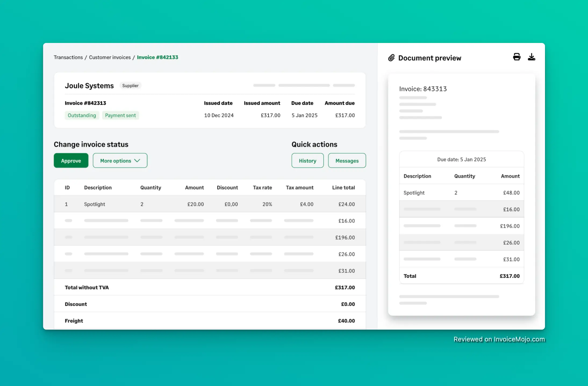Approve the invoice
Image resolution: width=588 pixels, height=386 pixels.
click(71, 161)
